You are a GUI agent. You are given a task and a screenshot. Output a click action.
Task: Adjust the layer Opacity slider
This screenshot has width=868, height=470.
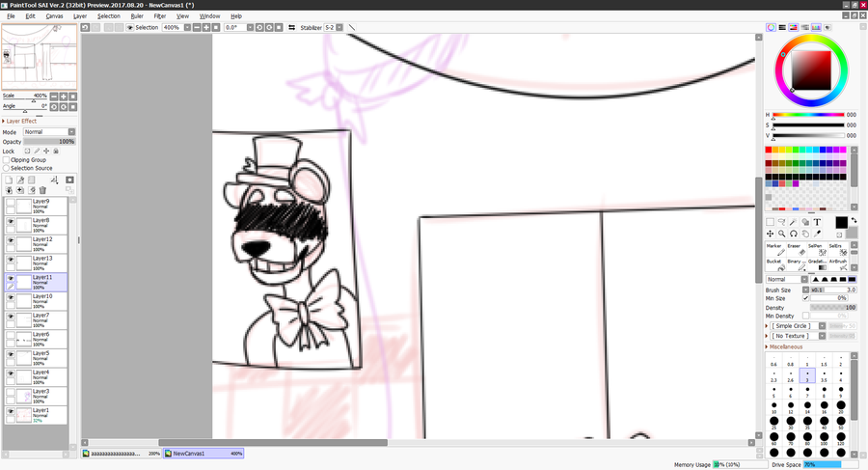(x=49, y=141)
